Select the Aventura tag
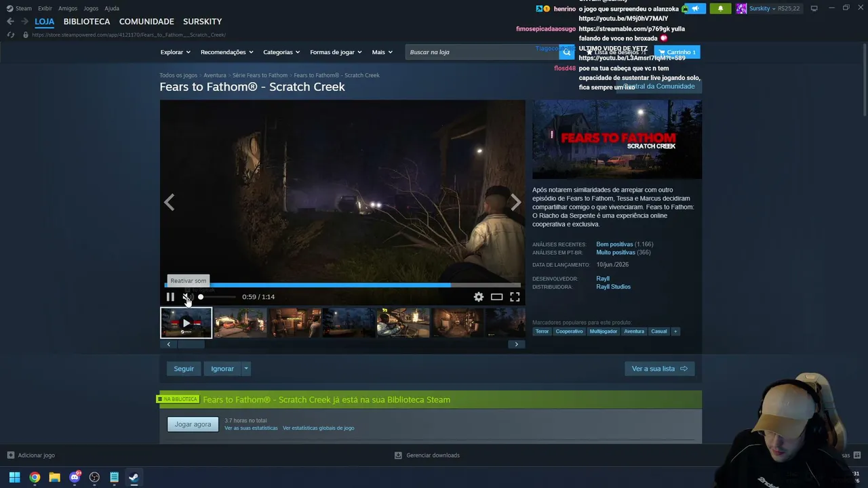868x488 pixels. 634,331
